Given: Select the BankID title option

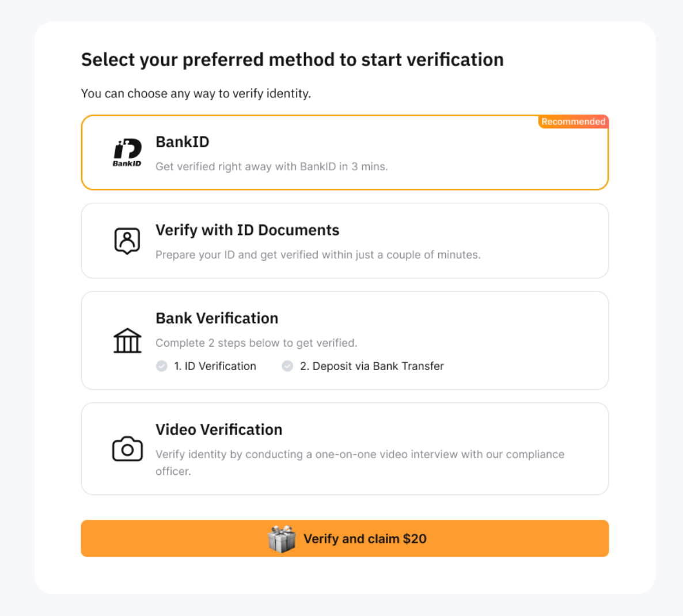Looking at the screenshot, I should tap(183, 142).
